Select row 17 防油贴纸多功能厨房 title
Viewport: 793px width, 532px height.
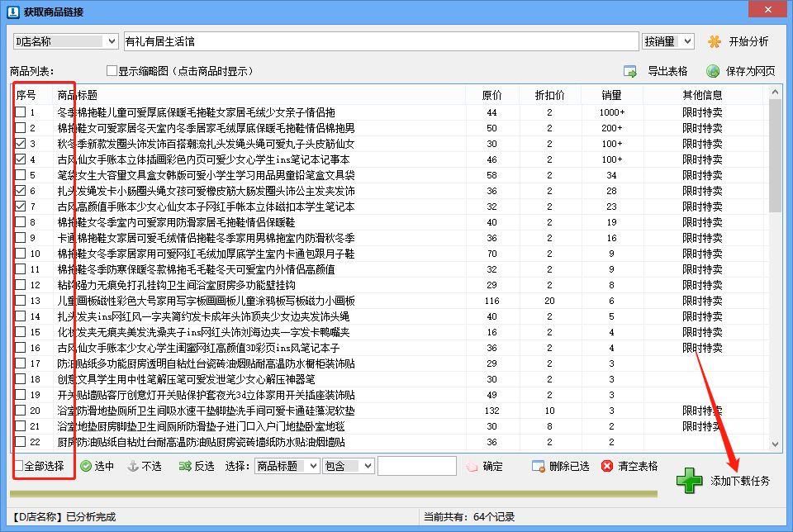(206, 363)
